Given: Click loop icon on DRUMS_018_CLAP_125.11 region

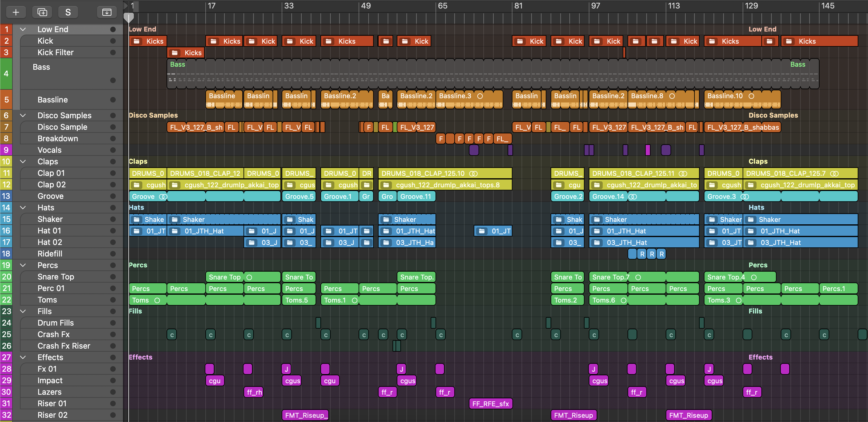Looking at the screenshot, I should [x=683, y=173].
